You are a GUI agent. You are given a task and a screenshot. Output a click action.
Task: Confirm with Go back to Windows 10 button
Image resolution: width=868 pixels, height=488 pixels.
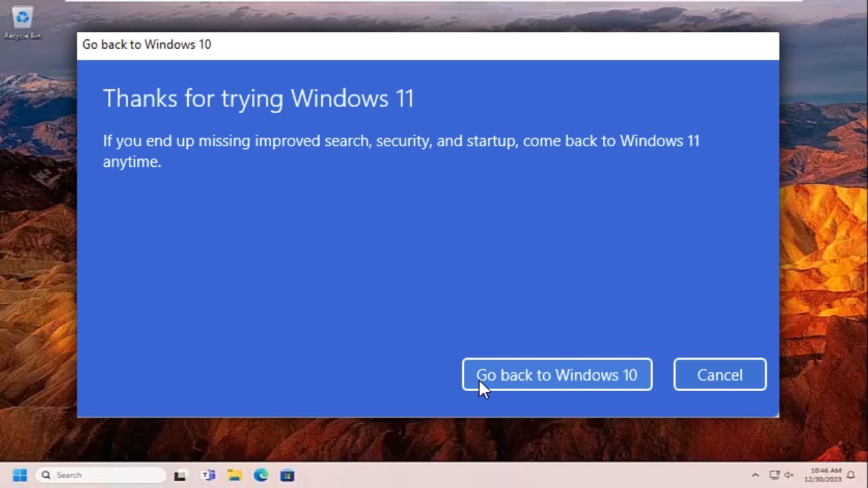coord(557,375)
